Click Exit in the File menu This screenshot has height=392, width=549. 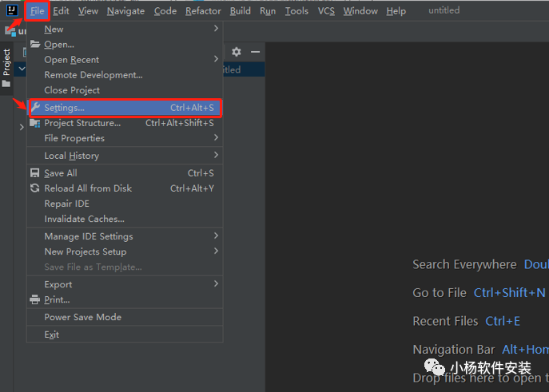pos(52,335)
